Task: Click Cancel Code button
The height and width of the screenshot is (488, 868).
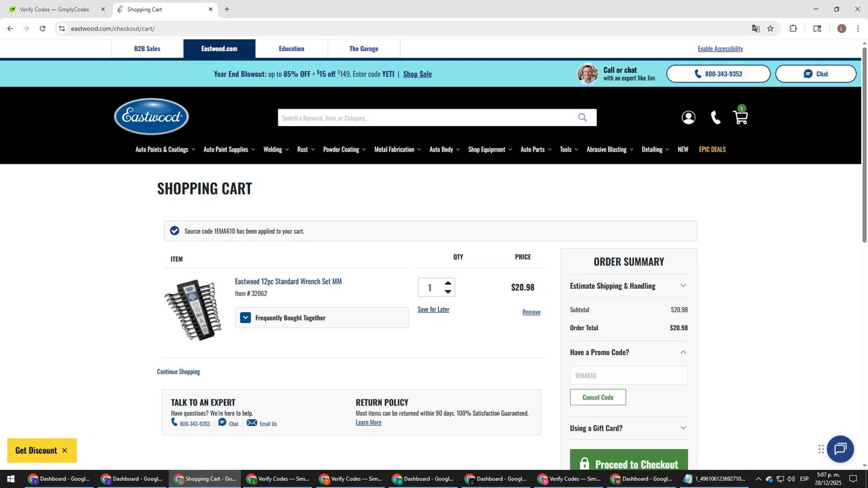Action: tap(598, 397)
